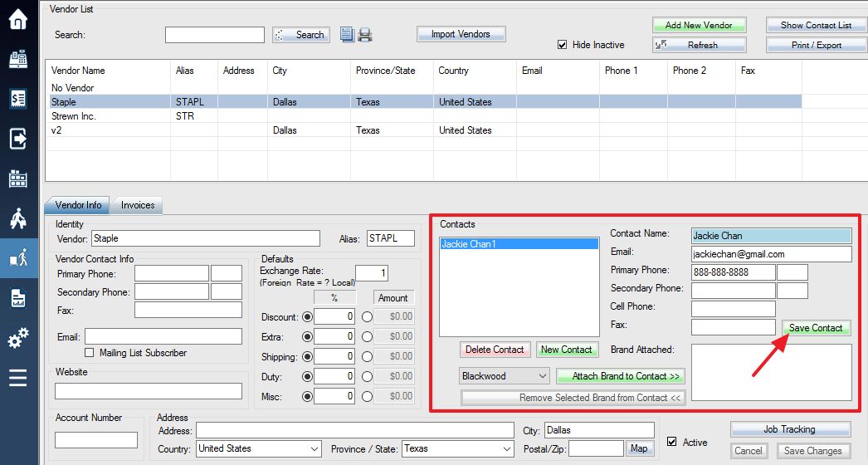Click the Exchange Rate field

[x=372, y=272]
